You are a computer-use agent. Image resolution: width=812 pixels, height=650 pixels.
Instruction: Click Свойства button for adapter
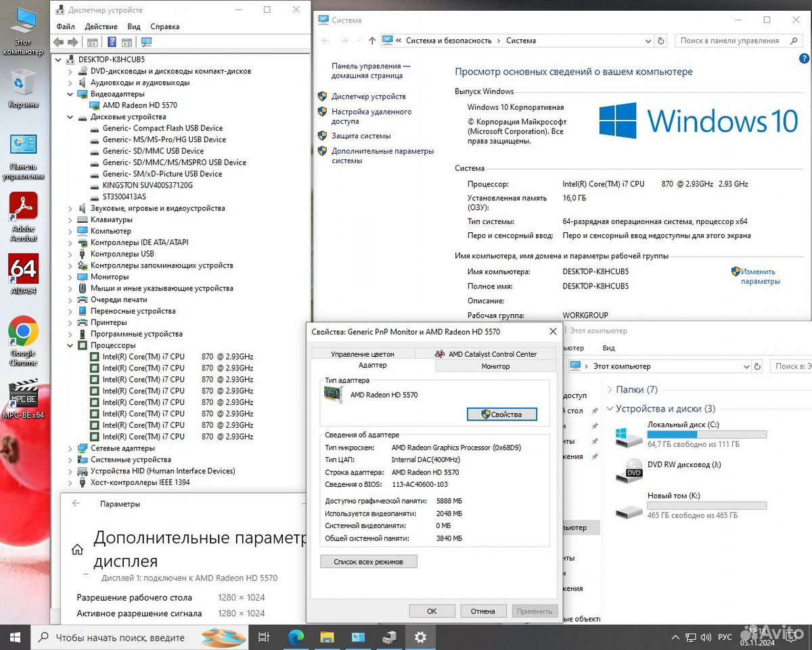(x=501, y=414)
